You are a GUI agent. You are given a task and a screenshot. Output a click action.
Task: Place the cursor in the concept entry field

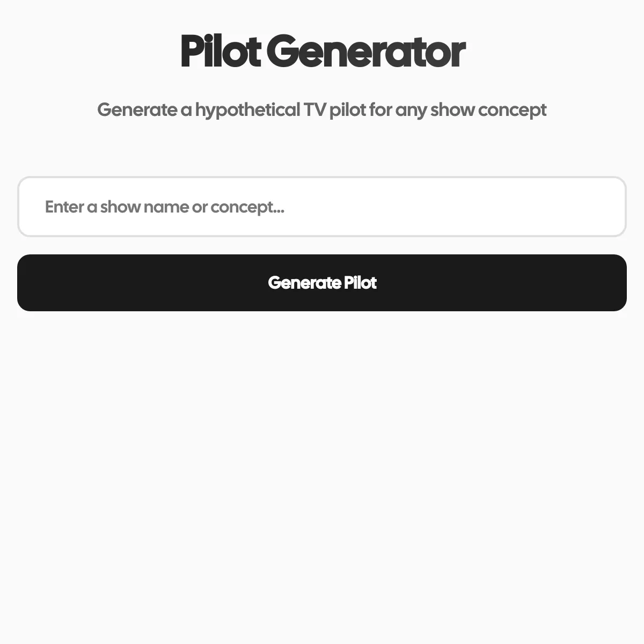322,207
